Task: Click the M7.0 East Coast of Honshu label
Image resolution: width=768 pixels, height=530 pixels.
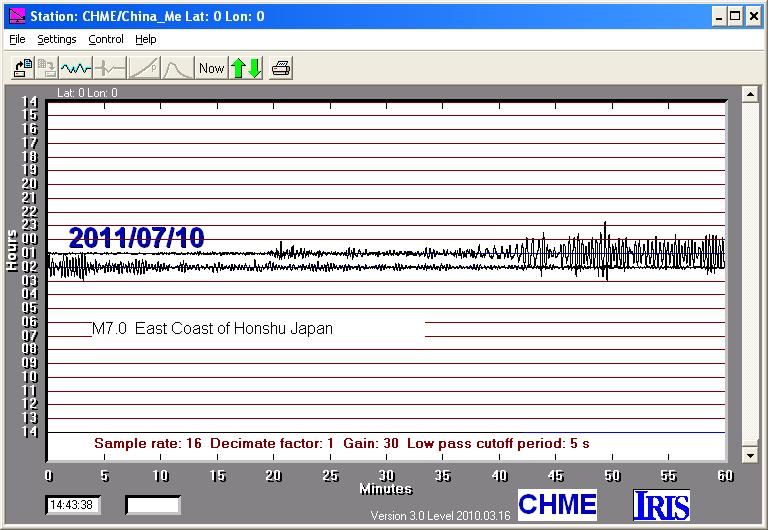Action: 212,329
